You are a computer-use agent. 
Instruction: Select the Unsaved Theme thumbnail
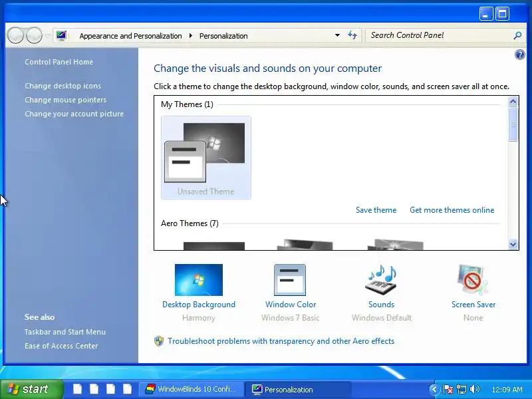click(206, 158)
